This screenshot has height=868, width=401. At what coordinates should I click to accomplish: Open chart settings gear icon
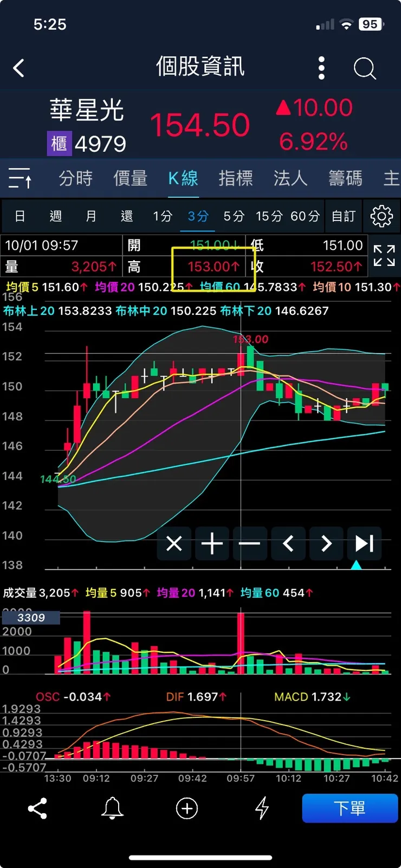[x=381, y=216]
